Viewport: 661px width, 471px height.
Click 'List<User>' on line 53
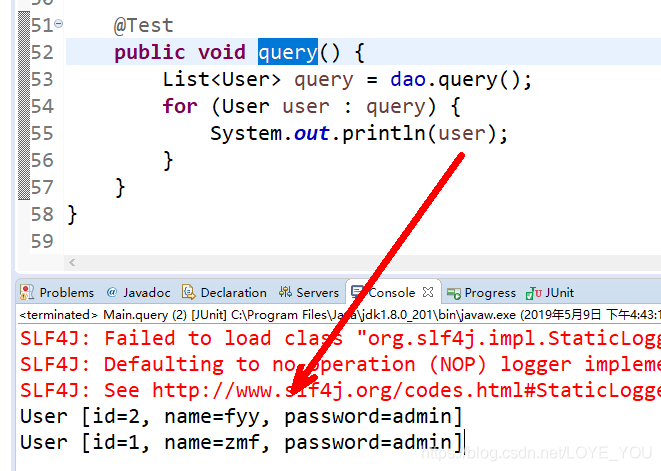point(221,79)
